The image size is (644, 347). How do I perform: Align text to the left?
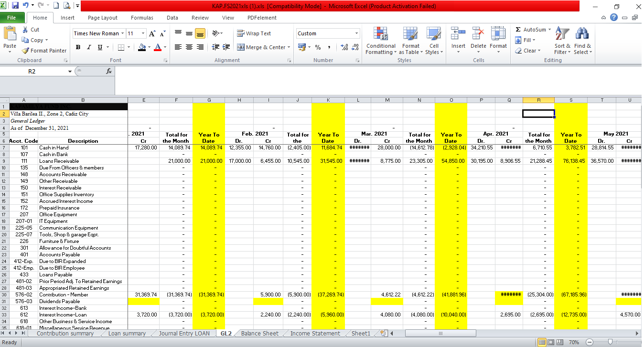point(178,47)
